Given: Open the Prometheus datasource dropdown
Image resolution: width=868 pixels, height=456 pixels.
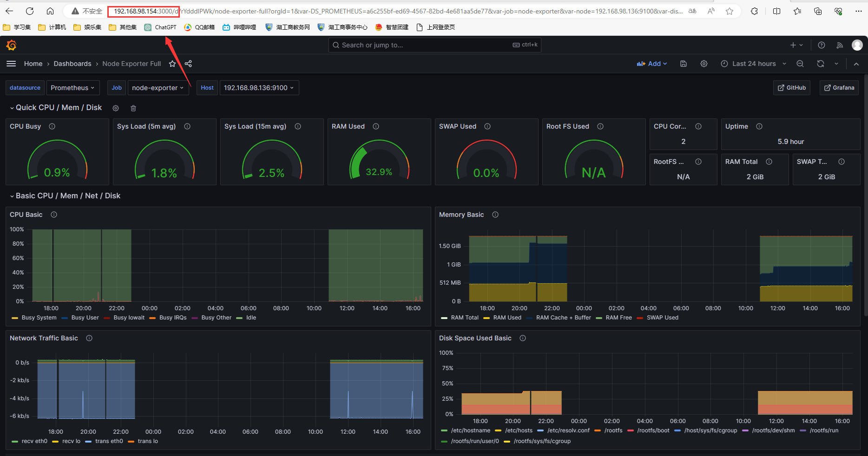Looking at the screenshot, I should [72, 88].
